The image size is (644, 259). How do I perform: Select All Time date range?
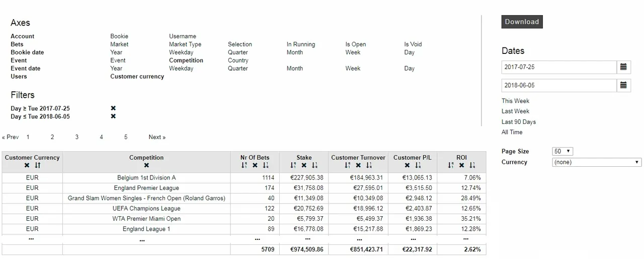coord(512,132)
